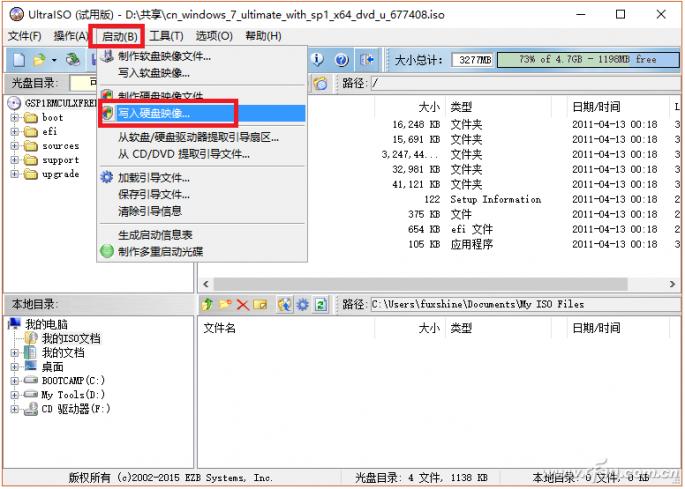The image size is (685, 489).
Task: Open the 文件(F) menu
Action: click(24, 36)
